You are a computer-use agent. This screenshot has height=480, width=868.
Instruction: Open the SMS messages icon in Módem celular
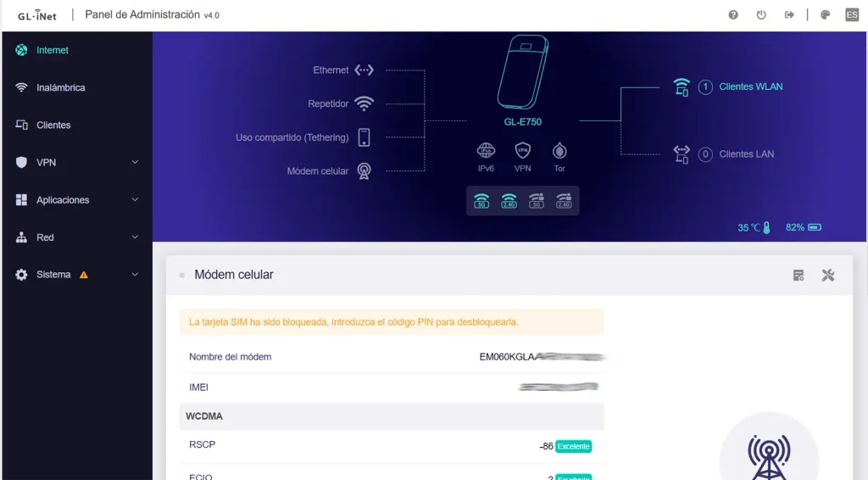click(x=798, y=275)
